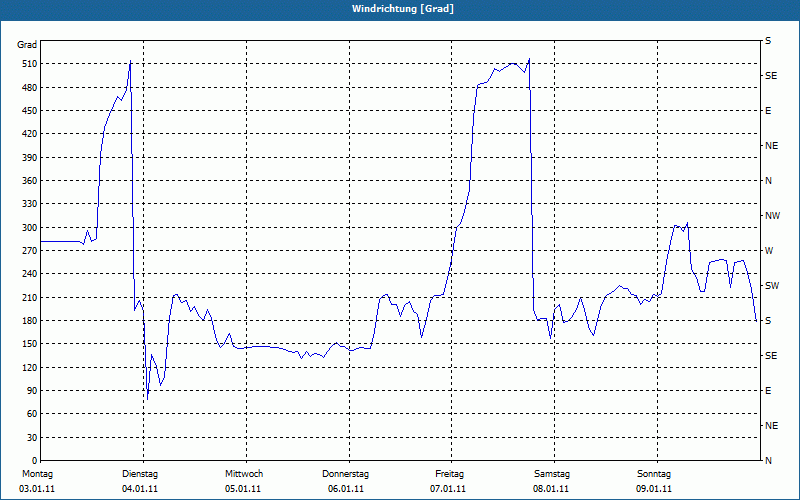Select the 180 value on the left axis
Viewport: 800px width, 500px height.
(x=29, y=321)
